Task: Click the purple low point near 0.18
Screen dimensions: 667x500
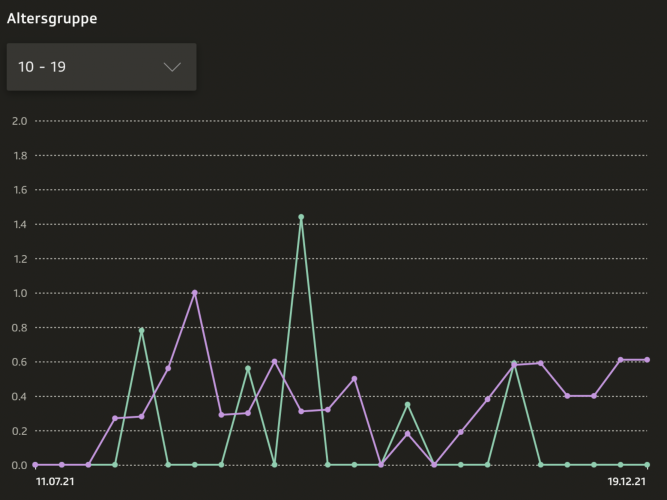Action: [x=408, y=434]
